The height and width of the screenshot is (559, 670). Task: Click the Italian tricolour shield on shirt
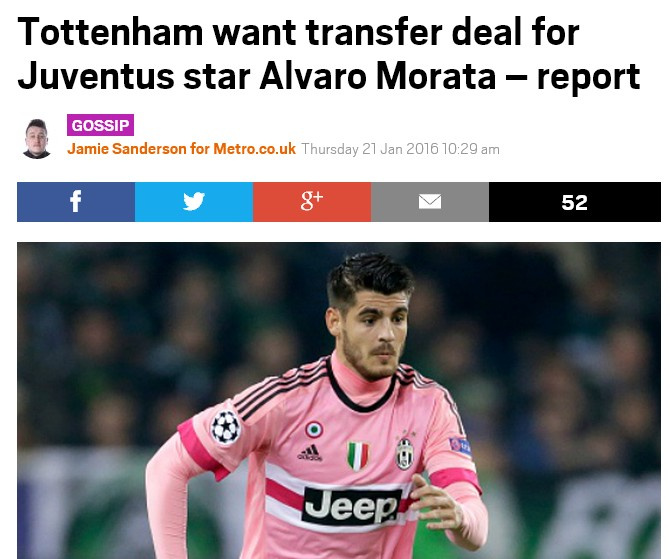(x=358, y=456)
